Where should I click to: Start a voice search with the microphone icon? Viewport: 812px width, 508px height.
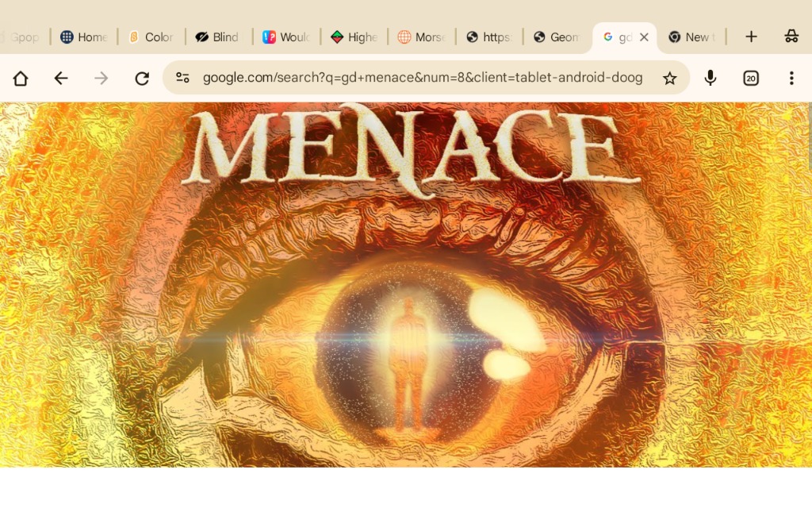[x=710, y=78]
